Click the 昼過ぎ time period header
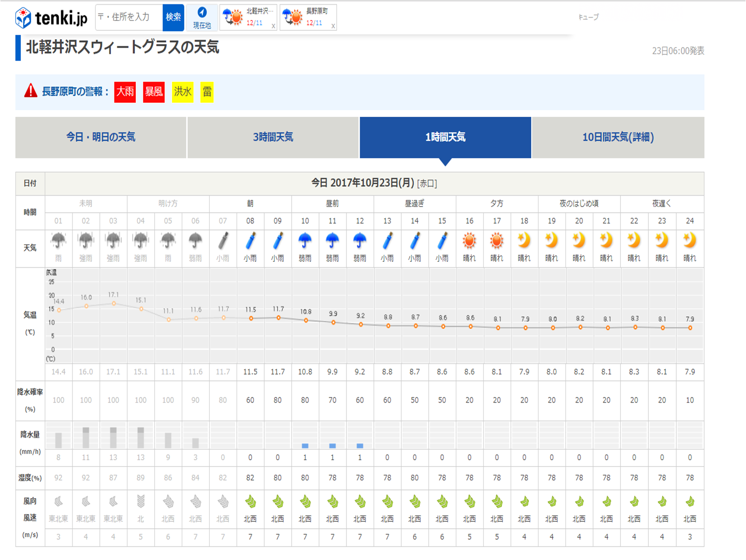Screen dimensions: 746x560 tap(415, 204)
